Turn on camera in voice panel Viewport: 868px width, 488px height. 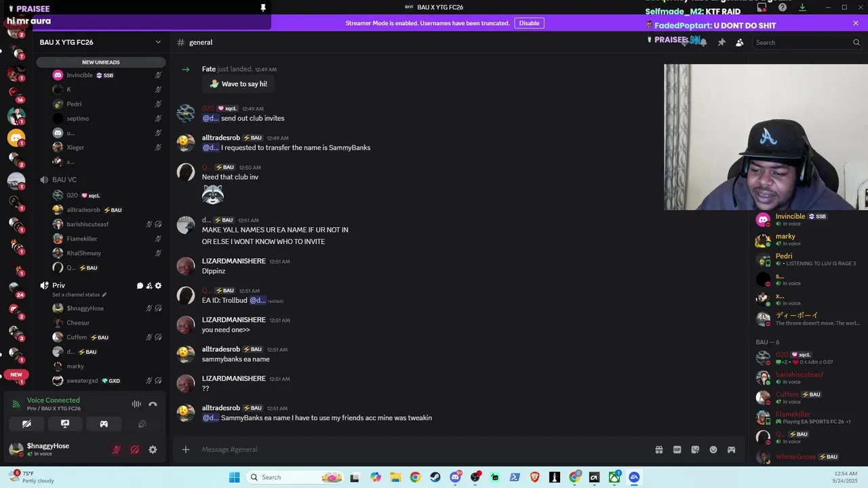26,424
